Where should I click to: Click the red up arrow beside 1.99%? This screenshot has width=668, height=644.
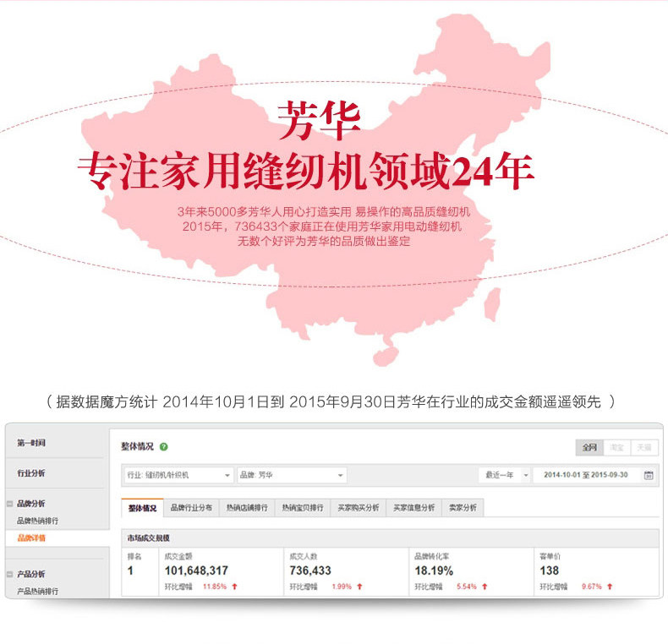[359, 587]
